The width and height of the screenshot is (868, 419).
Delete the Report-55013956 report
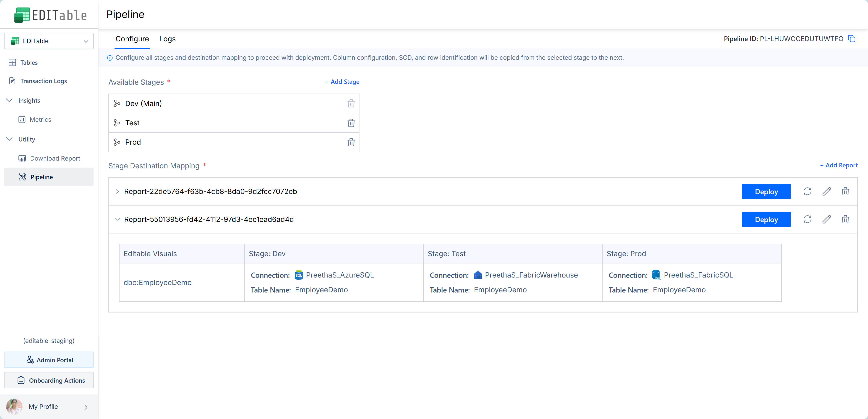pyautogui.click(x=845, y=219)
